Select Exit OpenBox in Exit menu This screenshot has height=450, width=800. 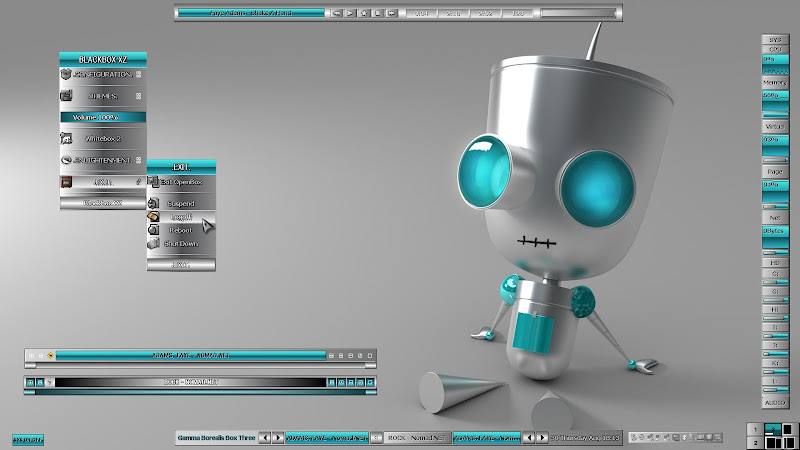(x=181, y=182)
